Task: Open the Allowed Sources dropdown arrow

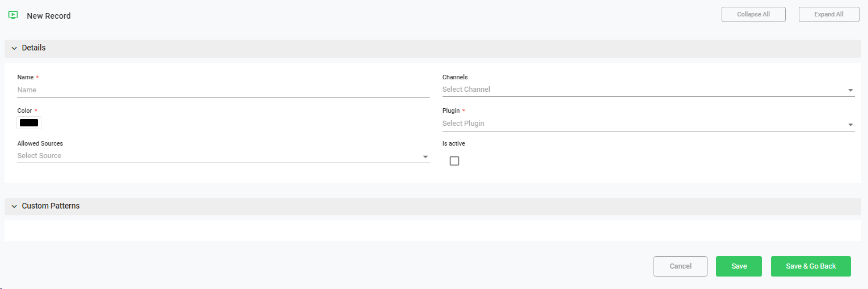Action: [x=425, y=156]
